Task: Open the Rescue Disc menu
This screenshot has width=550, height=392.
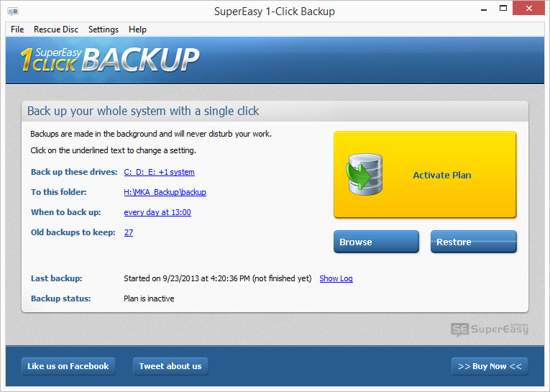Action: click(56, 29)
